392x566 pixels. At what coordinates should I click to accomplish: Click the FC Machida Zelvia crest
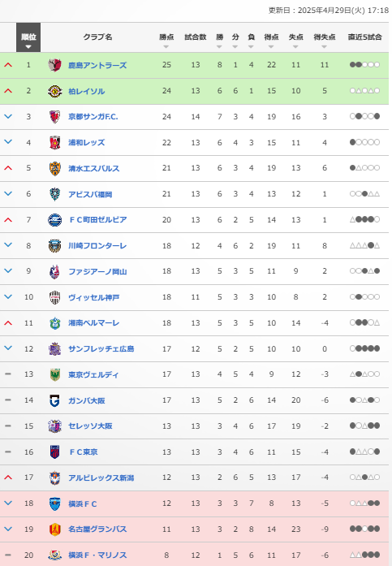coord(55,220)
